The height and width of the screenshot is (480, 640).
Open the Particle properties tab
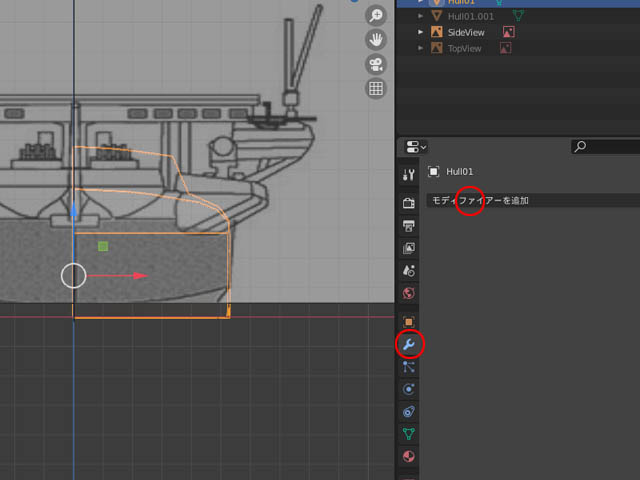(x=409, y=367)
